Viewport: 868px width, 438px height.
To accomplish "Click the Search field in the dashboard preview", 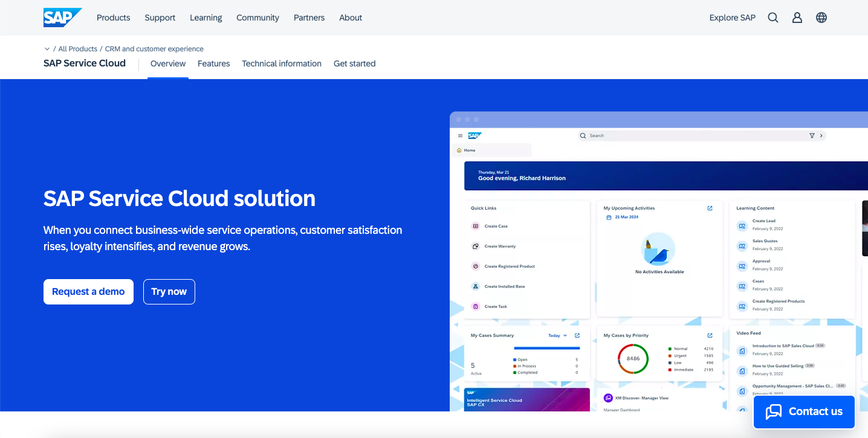I will coord(701,136).
